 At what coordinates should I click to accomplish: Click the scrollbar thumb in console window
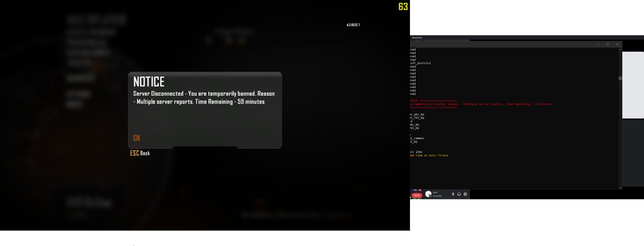tap(620, 78)
